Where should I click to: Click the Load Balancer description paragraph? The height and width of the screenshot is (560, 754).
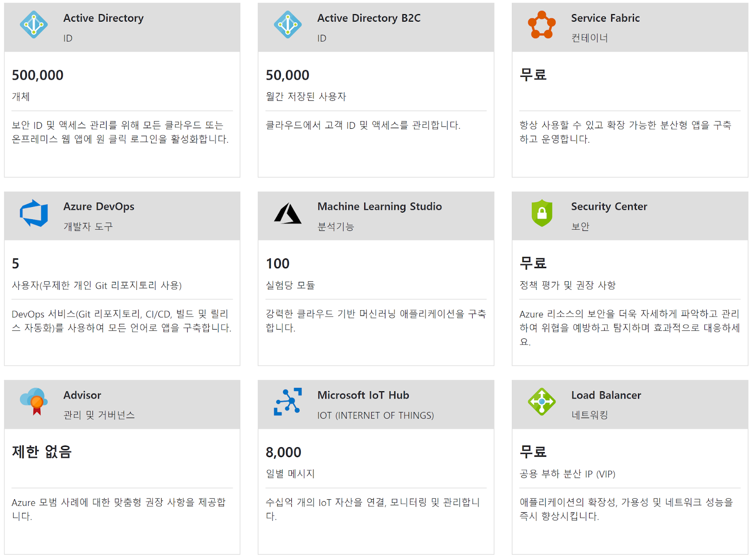[626, 509]
